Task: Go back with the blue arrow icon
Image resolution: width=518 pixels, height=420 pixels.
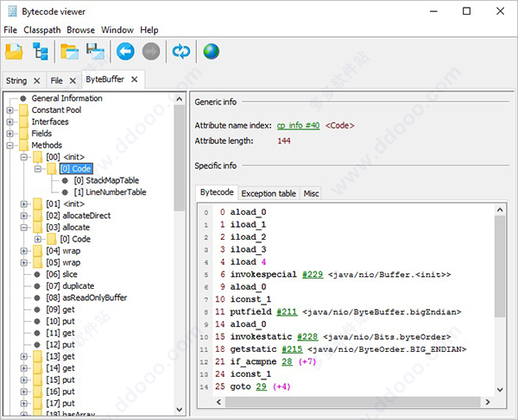Action: point(125,52)
